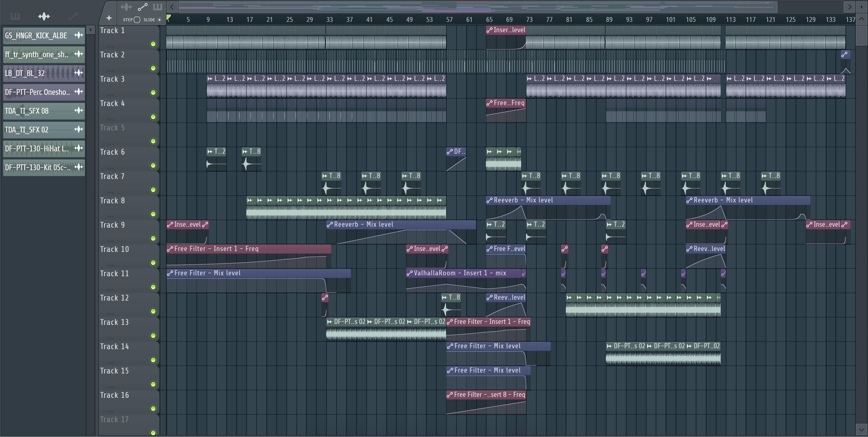The image size is (868, 437).
Task: Select the audio clip focus icon above the playlist
Action: (126, 7)
